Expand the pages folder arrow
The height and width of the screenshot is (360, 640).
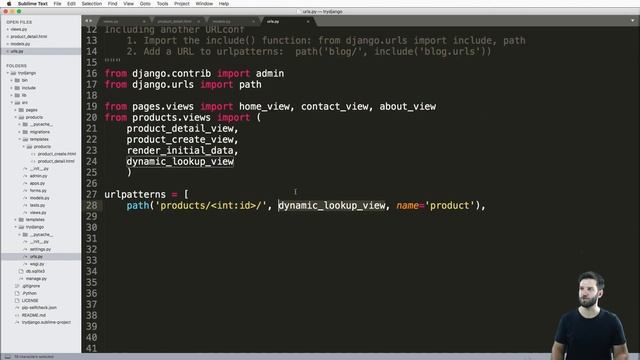16,110
